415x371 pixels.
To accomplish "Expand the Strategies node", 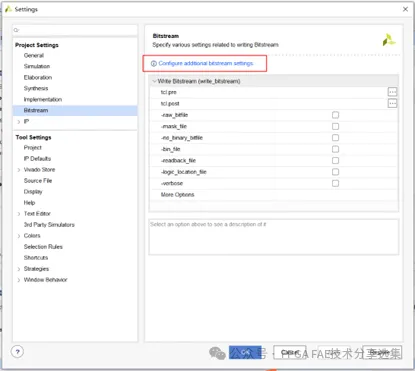I will [19, 269].
